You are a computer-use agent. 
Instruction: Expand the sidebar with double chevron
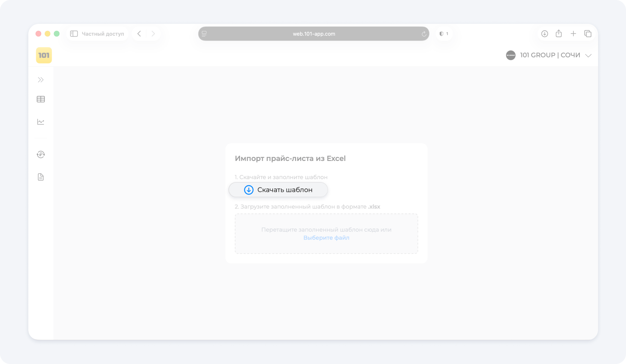pos(41,80)
